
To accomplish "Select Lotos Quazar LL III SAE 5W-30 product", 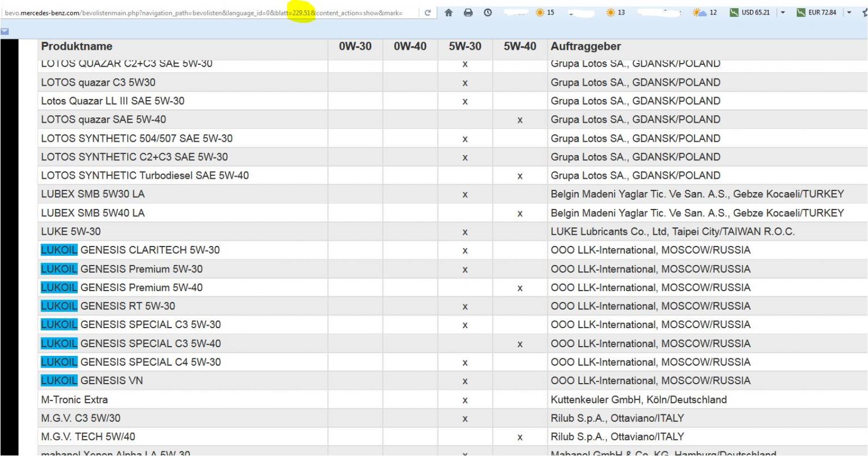I will [113, 101].
